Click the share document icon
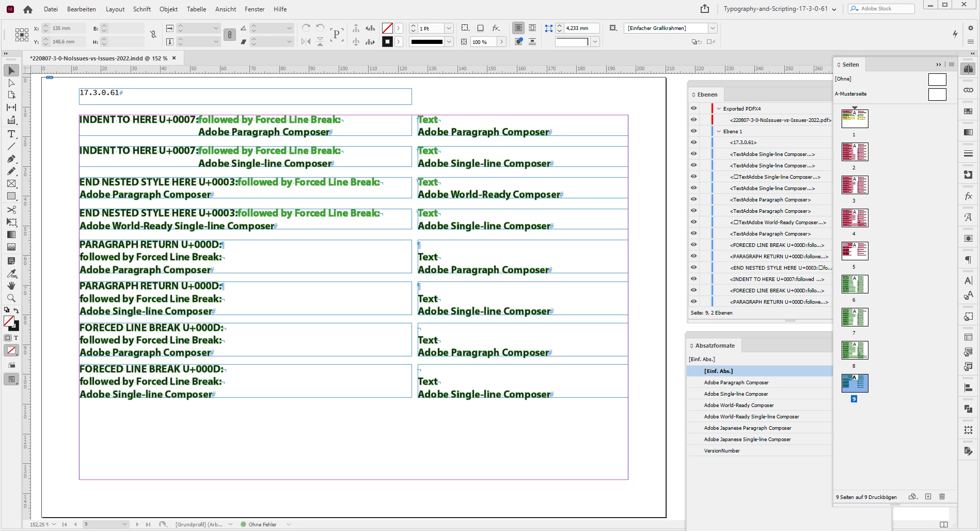 point(705,9)
